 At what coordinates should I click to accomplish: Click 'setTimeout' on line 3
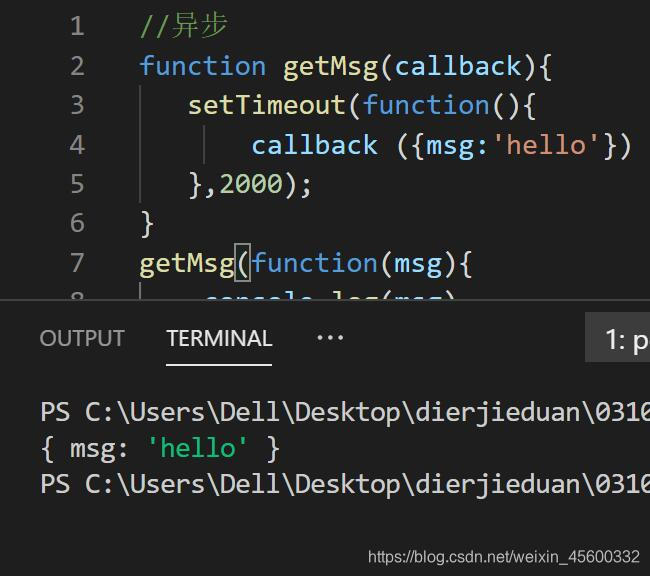click(x=267, y=105)
